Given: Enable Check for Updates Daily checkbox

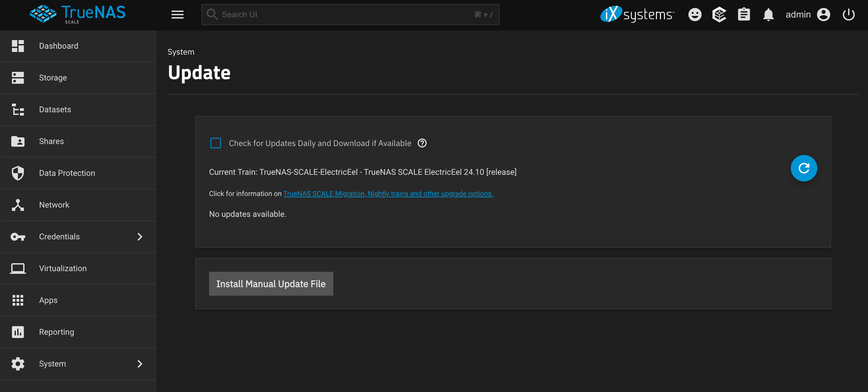Looking at the screenshot, I should coord(215,143).
